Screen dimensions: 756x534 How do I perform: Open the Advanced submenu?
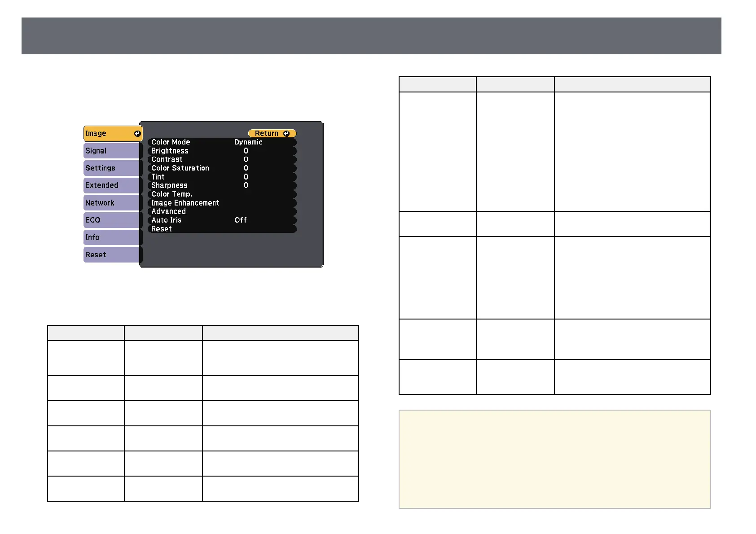tap(222, 211)
